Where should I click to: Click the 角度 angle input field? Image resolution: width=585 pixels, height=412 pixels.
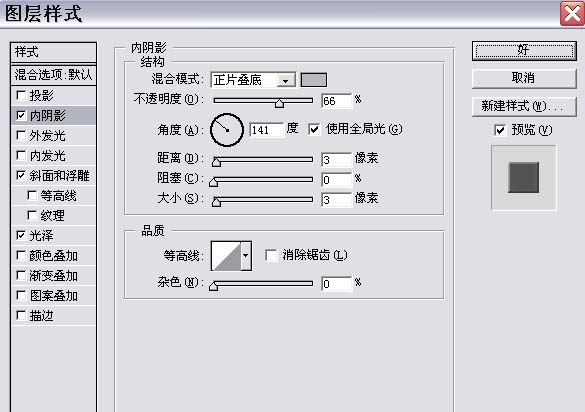(266, 130)
